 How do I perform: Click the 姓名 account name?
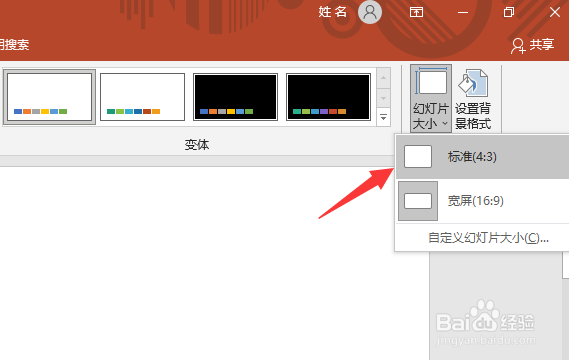pos(332,12)
